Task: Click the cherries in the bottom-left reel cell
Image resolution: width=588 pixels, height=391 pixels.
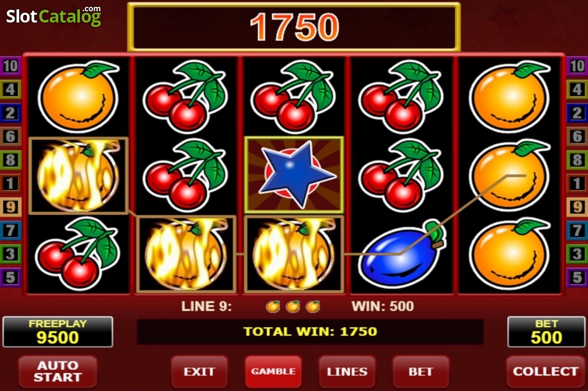Action: click(77, 253)
